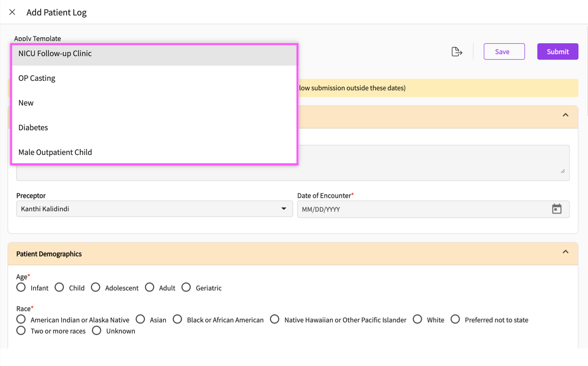Select Infant age radio button

[x=21, y=287]
